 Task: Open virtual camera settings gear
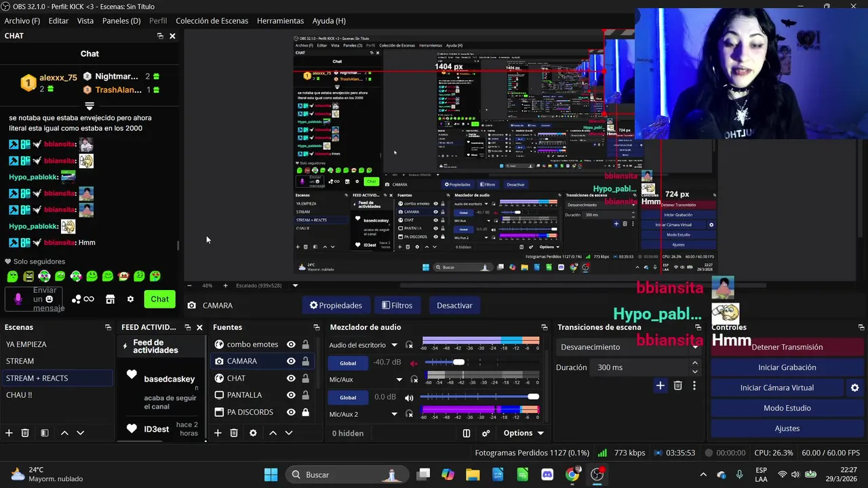tap(854, 388)
